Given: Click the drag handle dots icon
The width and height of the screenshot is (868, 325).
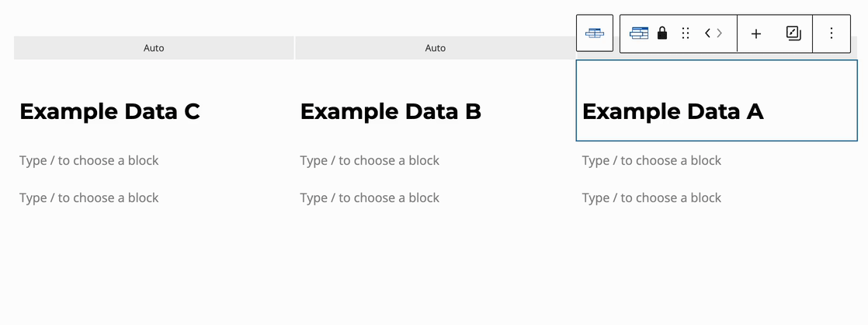Looking at the screenshot, I should coord(686,33).
